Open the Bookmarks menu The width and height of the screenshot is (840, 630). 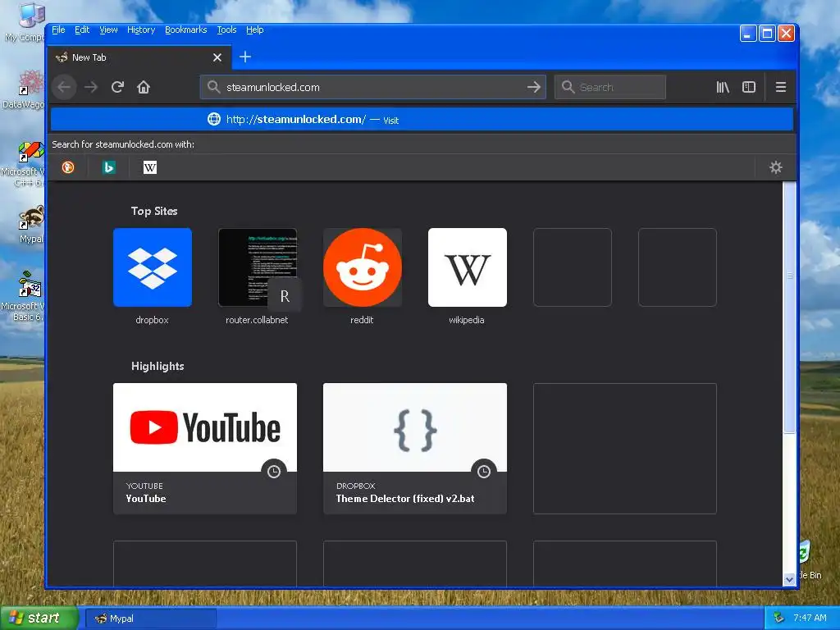pyautogui.click(x=186, y=30)
